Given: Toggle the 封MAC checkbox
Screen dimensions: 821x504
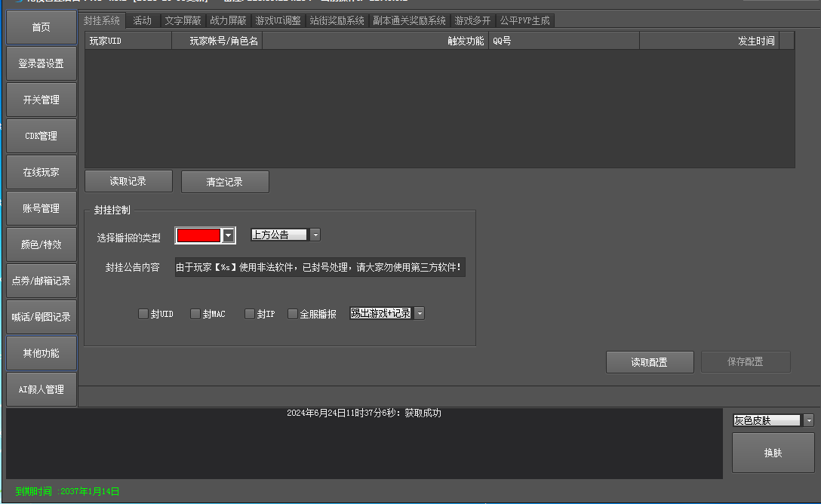Looking at the screenshot, I should pyautogui.click(x=195, y=314).
